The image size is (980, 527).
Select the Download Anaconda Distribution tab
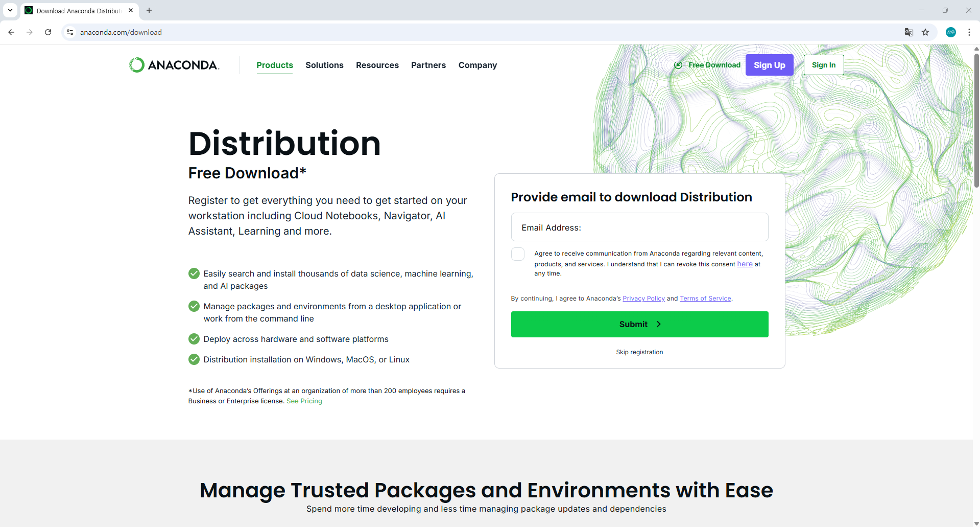point(79,11)
